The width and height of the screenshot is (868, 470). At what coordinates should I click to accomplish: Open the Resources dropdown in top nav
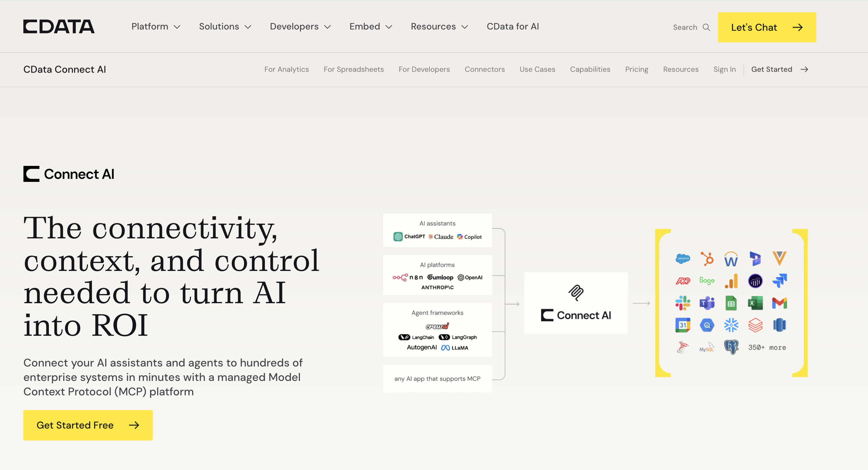pos(440,27)
